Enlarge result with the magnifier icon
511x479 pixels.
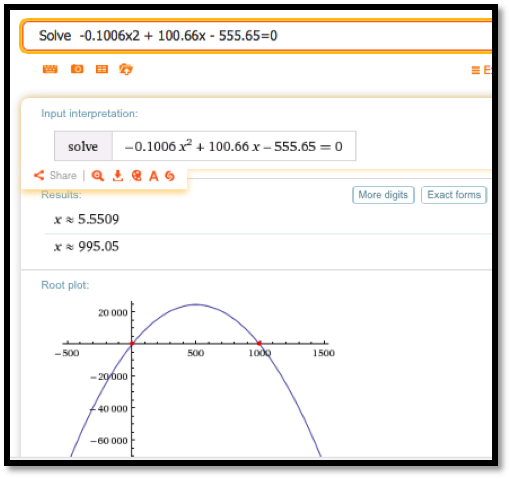click(98, 176)
